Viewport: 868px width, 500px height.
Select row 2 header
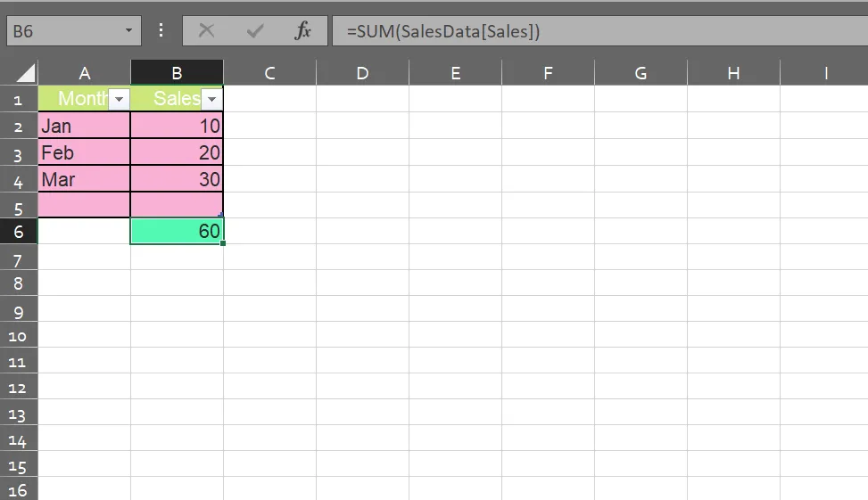pyautogui.click(x=18, y=126)
